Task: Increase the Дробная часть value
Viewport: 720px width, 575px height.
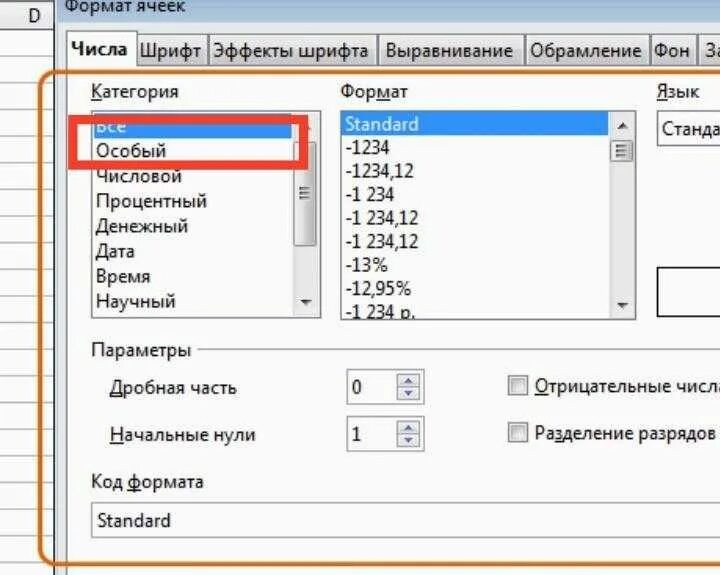Action: (409, 380)
